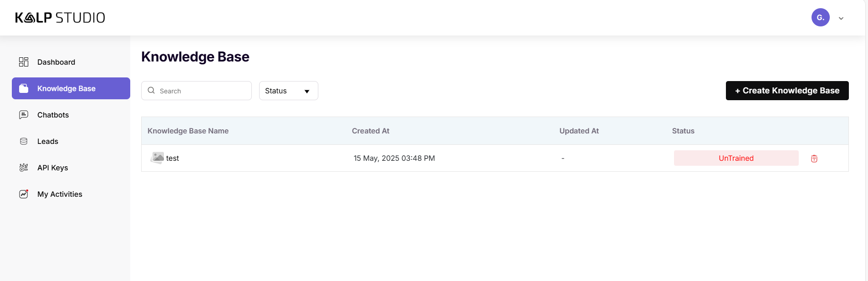
Task: Click the API Keys icon
Action: coord(24,168)
